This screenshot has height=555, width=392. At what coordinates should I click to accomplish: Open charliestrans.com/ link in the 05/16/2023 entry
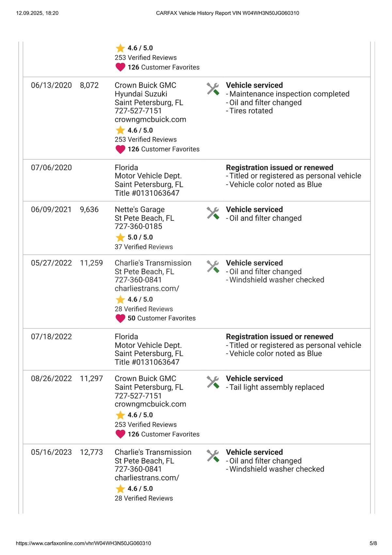147,478
